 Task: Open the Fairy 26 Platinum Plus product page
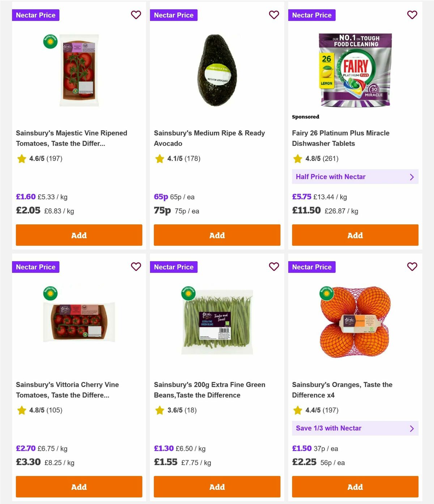tap(340, 138)
